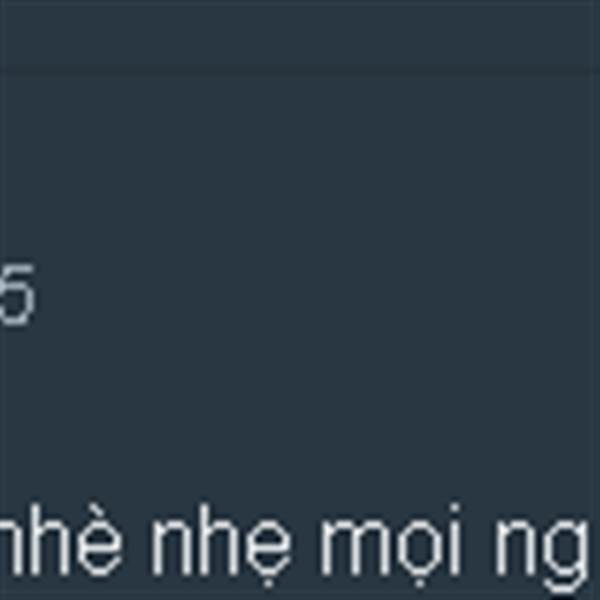The width and height of the screenshot is (600, 600).
Task: Click the scrollbar strip beside the header bar
Action: (x=594, y=34)
